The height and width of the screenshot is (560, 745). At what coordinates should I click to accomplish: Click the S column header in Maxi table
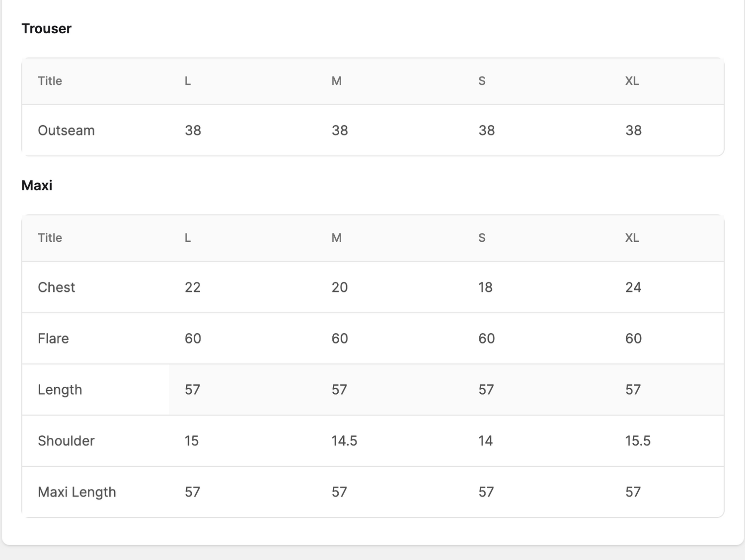[x=482, y=238]
